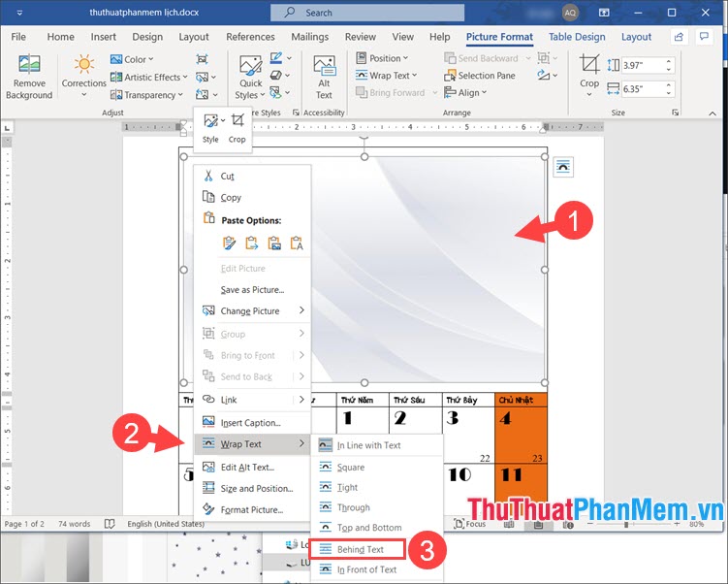This screenshot has height=584, width=728.
Task: Open the Artistic Effects dropdown
Action: (148, 78)
